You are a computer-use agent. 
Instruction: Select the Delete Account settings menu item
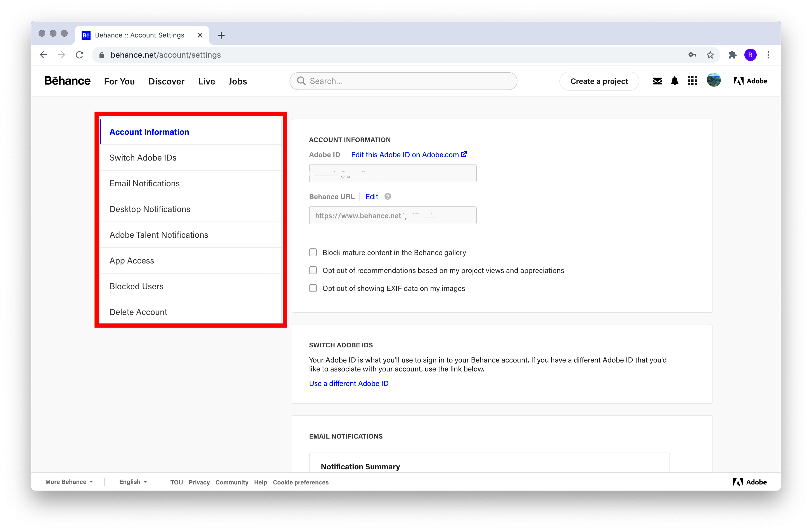coord(138,312)
